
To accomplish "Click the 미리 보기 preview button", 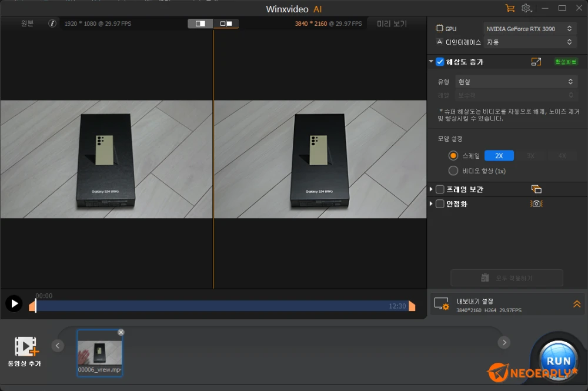I will pos(392,24).
